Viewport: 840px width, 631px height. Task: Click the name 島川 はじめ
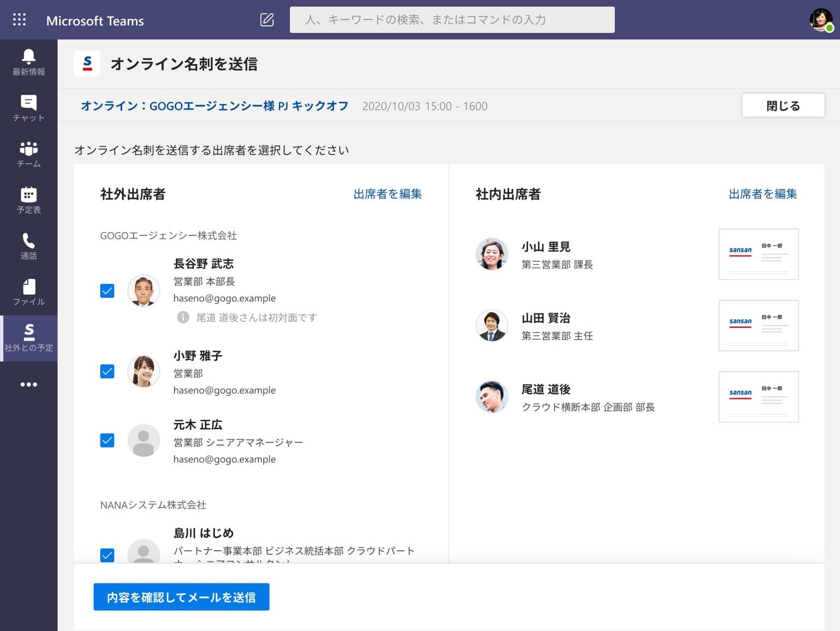click(x=204, y=533)
